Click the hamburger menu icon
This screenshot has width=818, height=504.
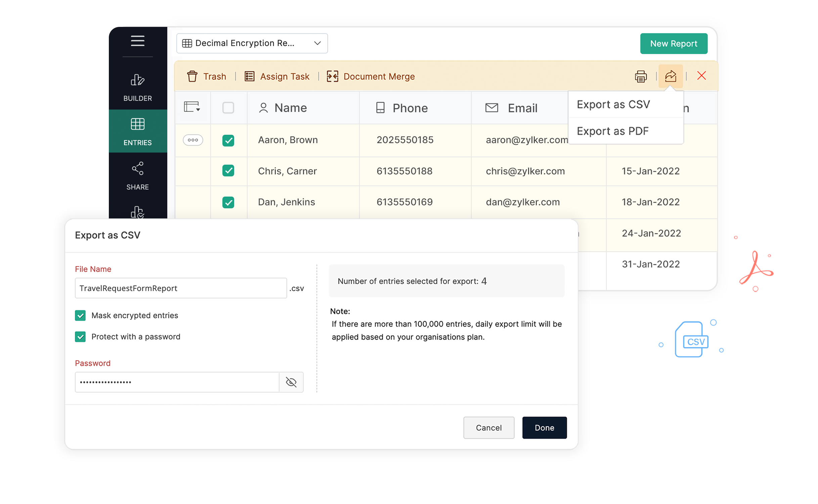point(137,41)
